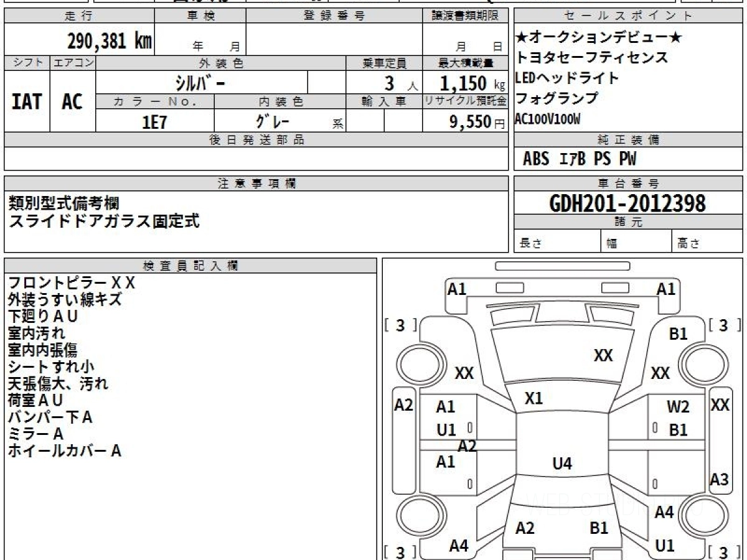The width and height of the screenshot is (747, 560).
Task: Click the 検査員記入欄 header
Action: (190, 266)
